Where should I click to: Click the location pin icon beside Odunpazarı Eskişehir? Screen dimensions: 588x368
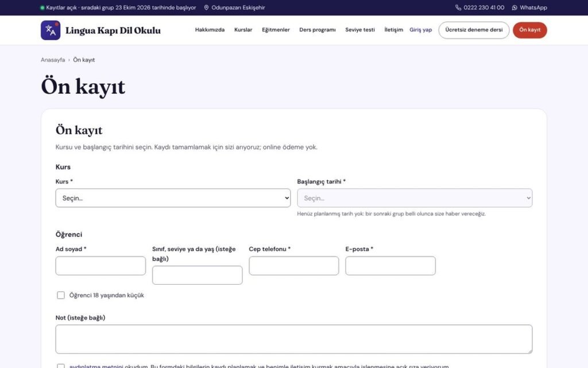click(206, 7)
